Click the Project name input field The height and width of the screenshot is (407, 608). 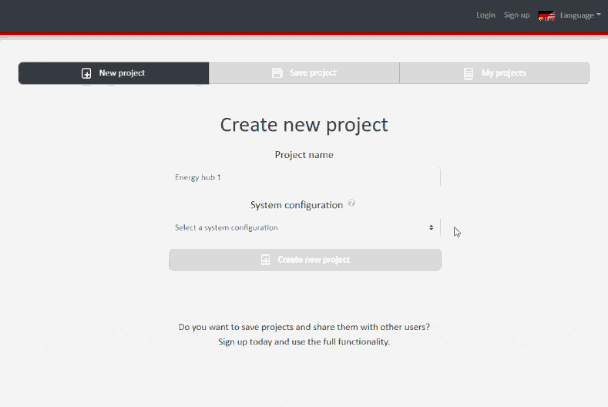click(x=305, y=177)
